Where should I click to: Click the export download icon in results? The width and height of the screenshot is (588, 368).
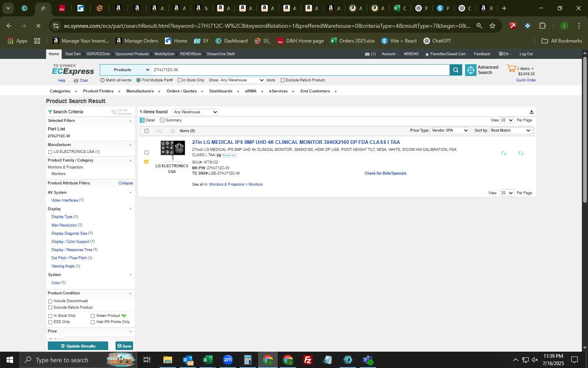pos(531,112)
